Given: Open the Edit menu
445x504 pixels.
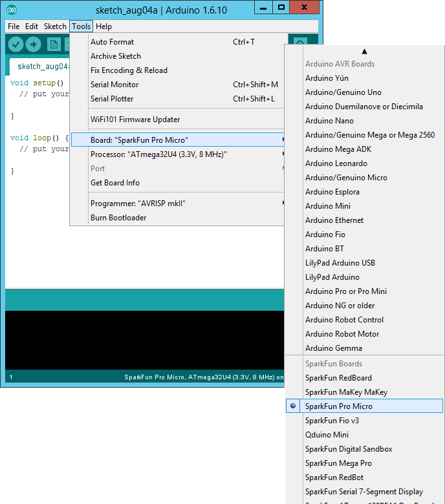Looking at the screenshot, I should coord(32,26).
